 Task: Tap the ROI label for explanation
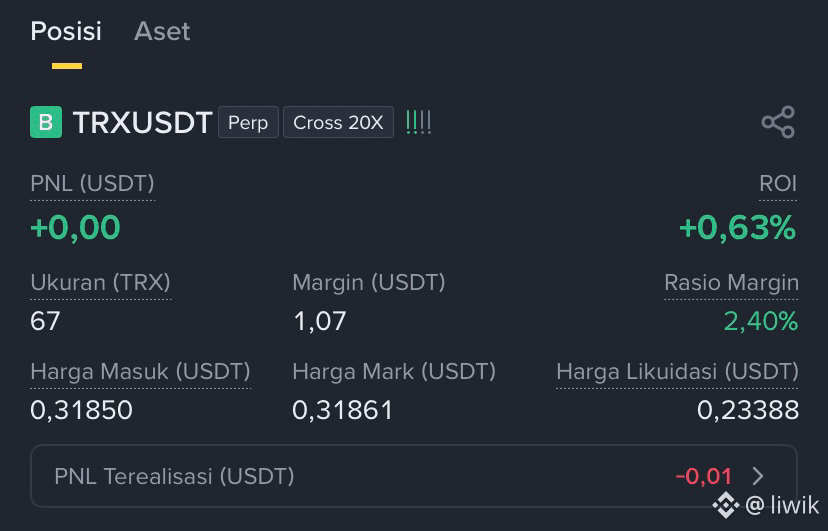(x=778, y=184)
